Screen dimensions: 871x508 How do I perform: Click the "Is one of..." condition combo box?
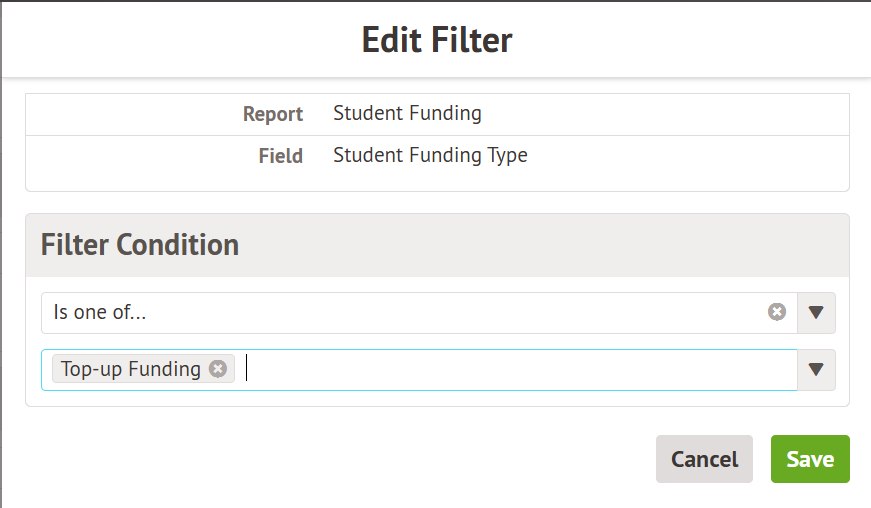pos(400,312)
